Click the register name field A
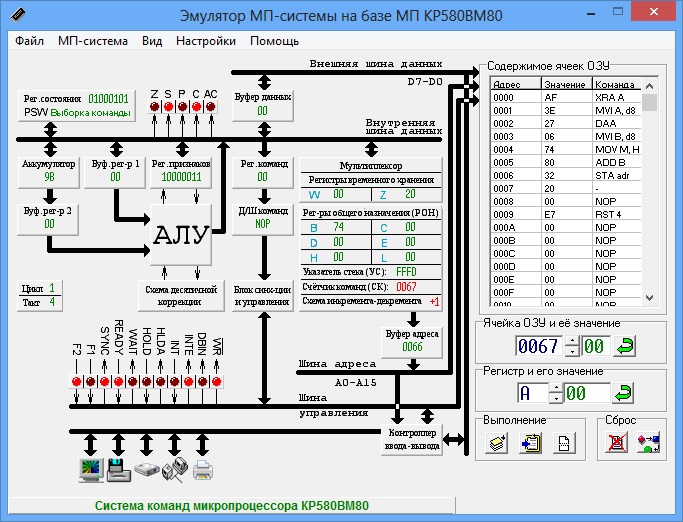The height and width of the screenshot is (522, 683). 533,393
